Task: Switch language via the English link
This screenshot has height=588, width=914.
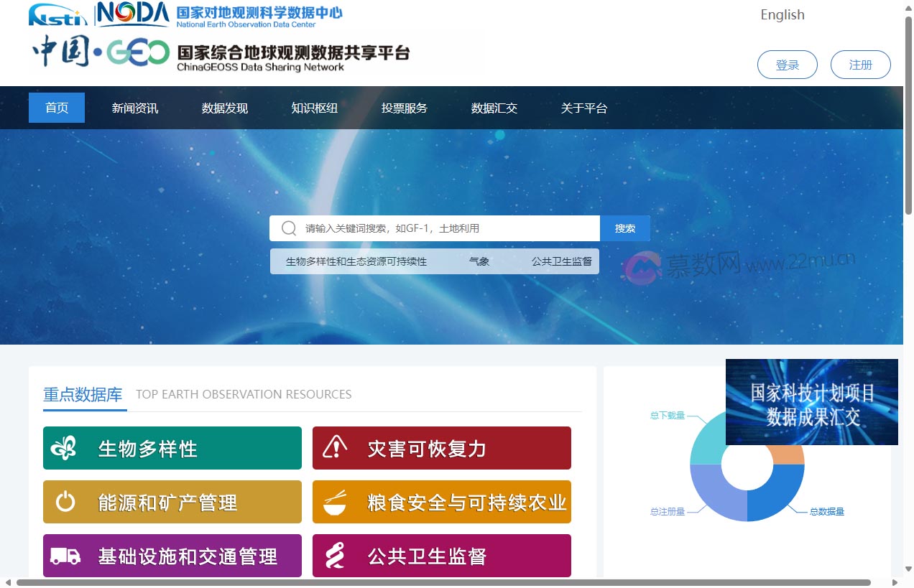Action: tap(782, 14)
